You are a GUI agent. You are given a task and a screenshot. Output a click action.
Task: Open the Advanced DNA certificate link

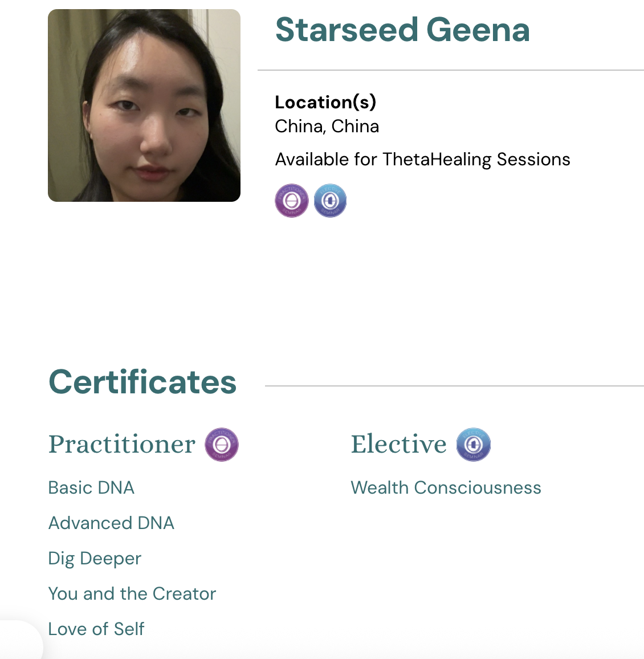111,523
